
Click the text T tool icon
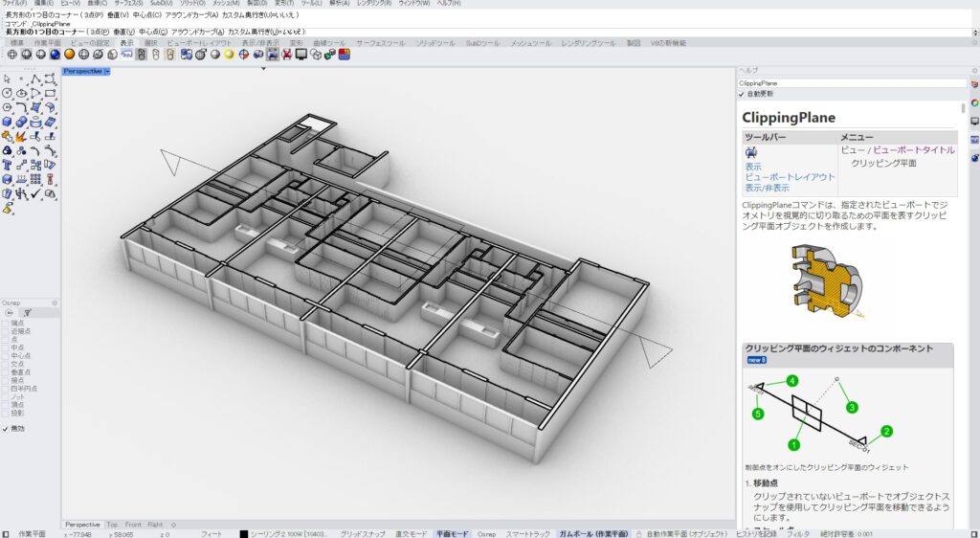point(8,165)
